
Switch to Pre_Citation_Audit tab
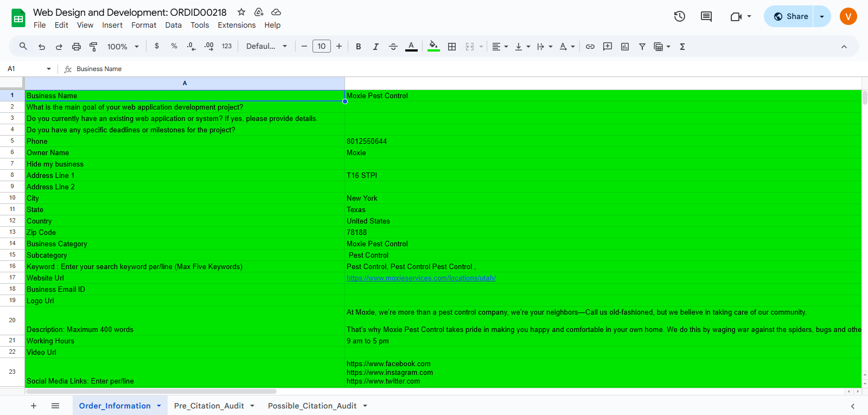tap(209, 406)
